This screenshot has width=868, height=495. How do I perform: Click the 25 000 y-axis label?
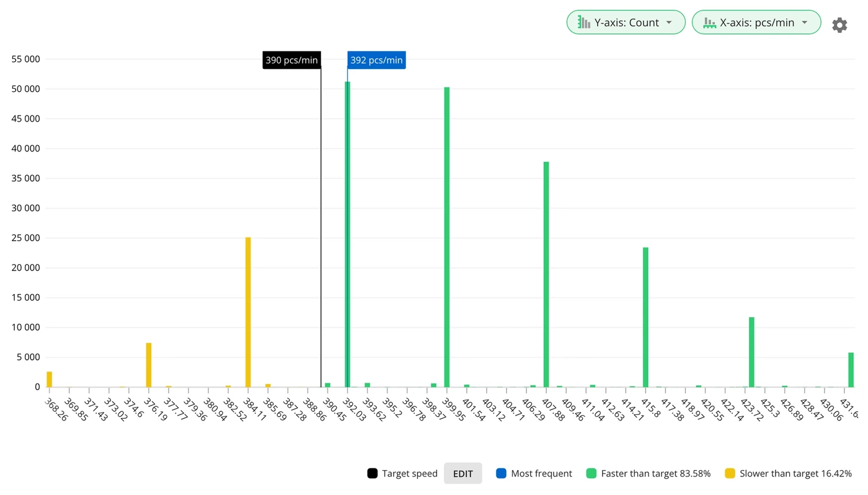[26, 238]
